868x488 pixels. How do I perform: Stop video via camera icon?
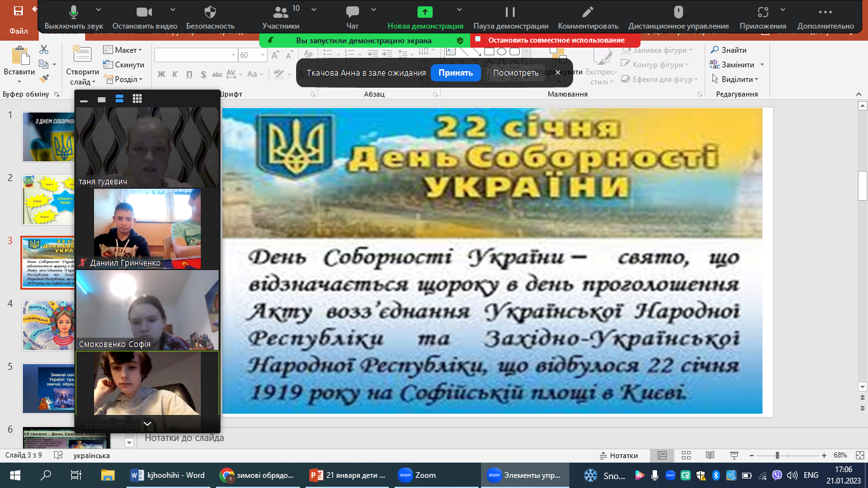point(144,12)
